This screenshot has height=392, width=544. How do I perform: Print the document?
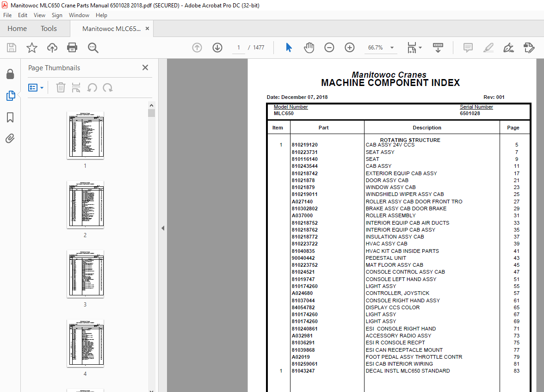click(x=72, y=48)
